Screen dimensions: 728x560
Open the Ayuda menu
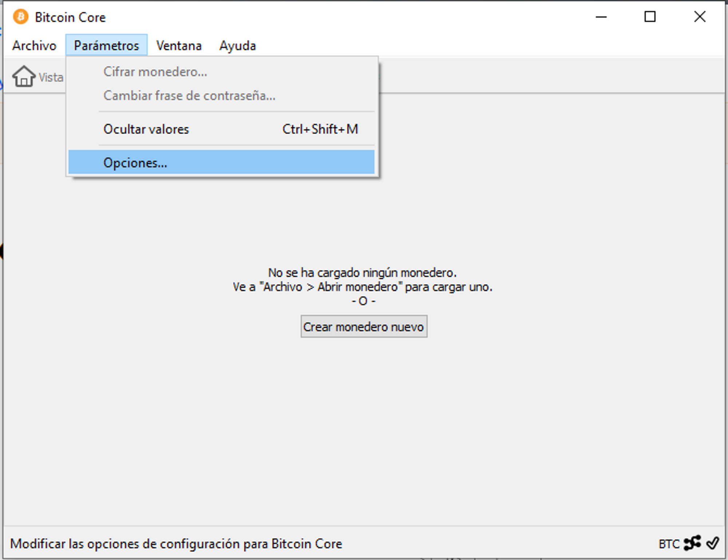(237, 46)
